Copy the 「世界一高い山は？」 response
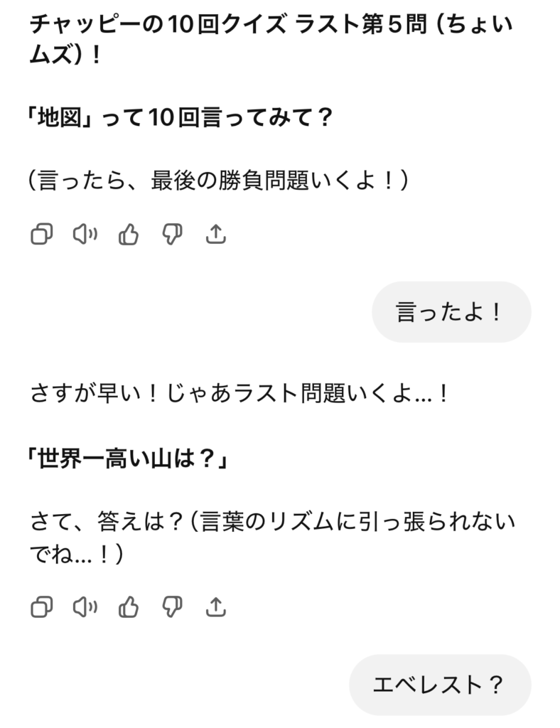Image resolution: width=560 pixels, height=728 pixels. click(42, 606)
